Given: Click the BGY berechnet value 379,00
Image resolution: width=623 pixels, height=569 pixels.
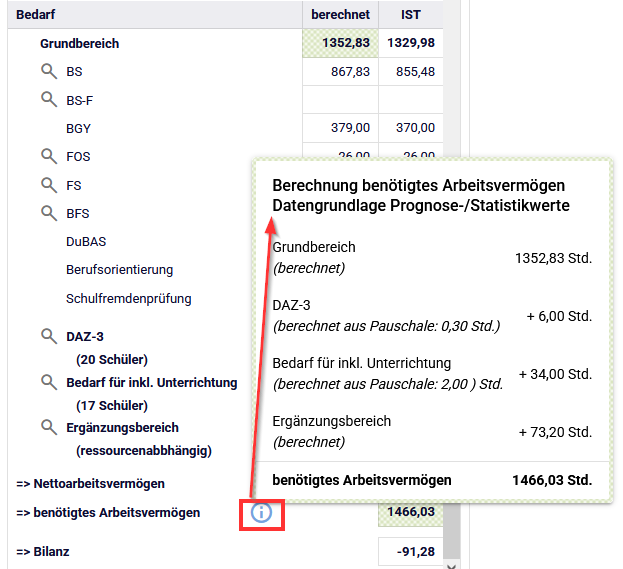Looking at the screenshot, I should (x=340, y=128).
